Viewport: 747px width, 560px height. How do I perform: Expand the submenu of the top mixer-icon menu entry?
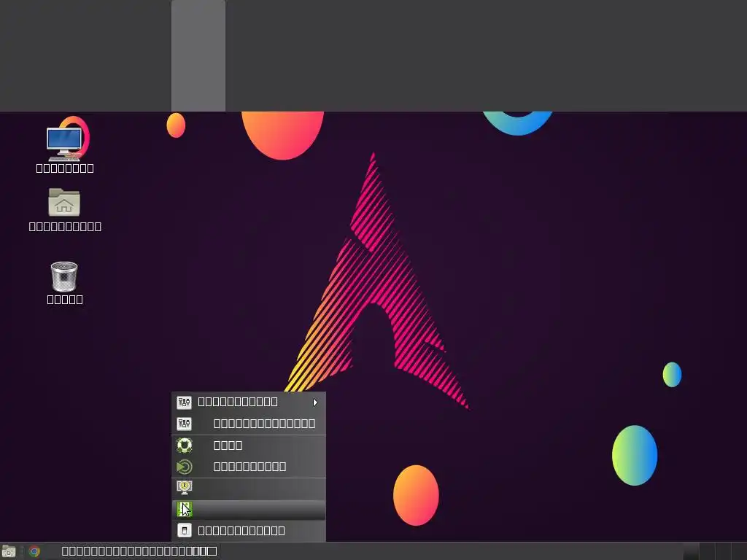tap(249, 402)
